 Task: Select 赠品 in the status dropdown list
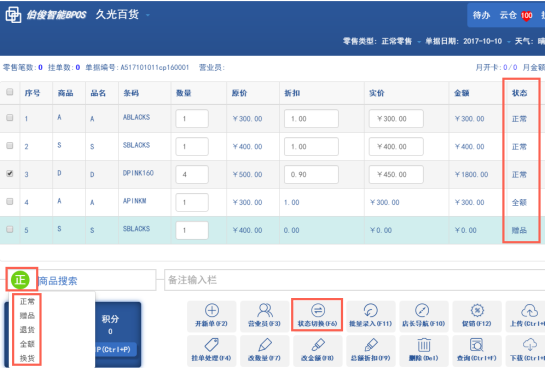(x=27, y=315)
